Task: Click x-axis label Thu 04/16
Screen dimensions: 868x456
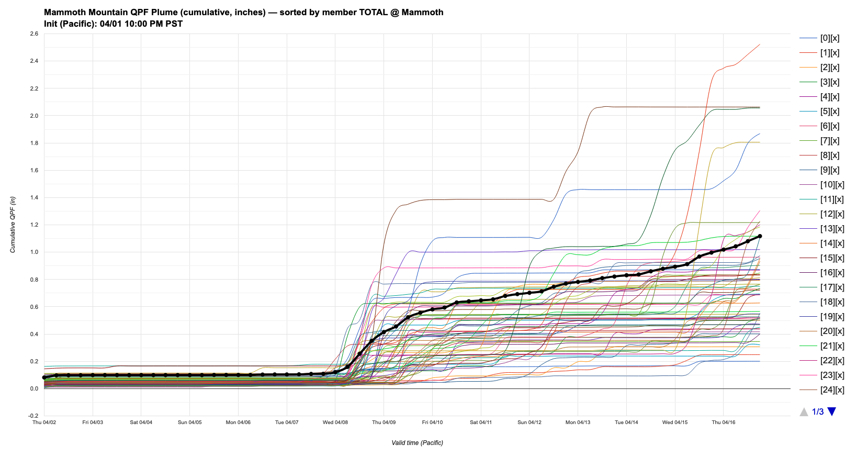Action: pos(724,422)
